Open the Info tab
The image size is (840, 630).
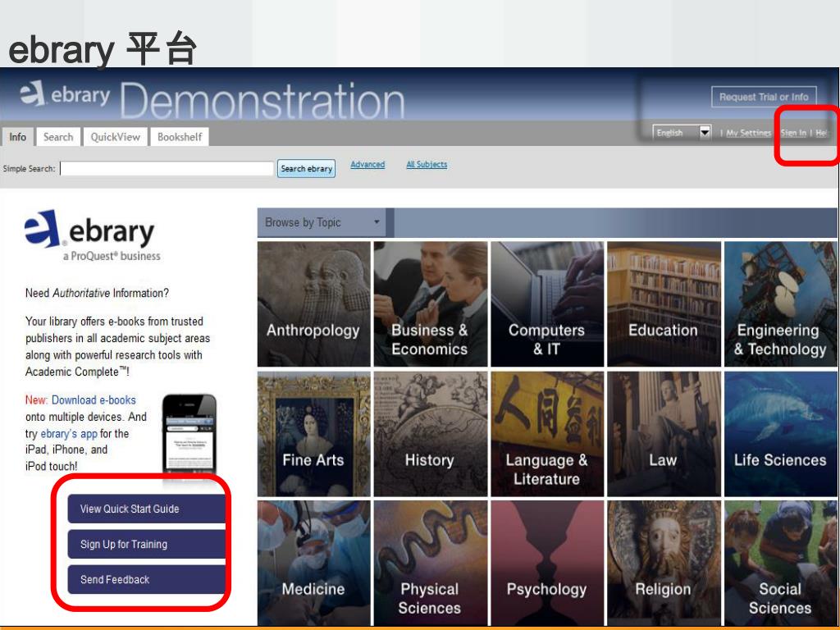pos(18,137)
